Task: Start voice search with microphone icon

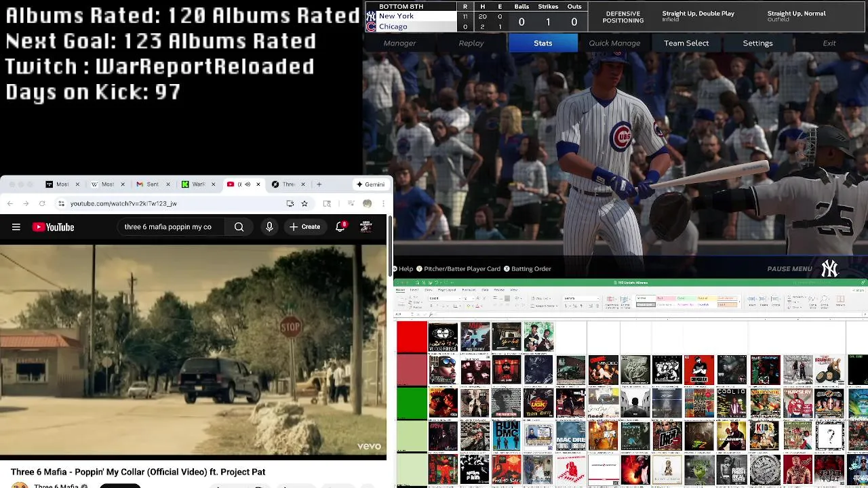Action: [x=269, y=227]
